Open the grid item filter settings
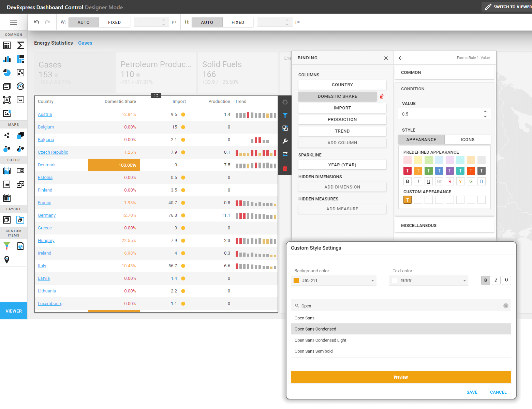 (x=285, y=115)
